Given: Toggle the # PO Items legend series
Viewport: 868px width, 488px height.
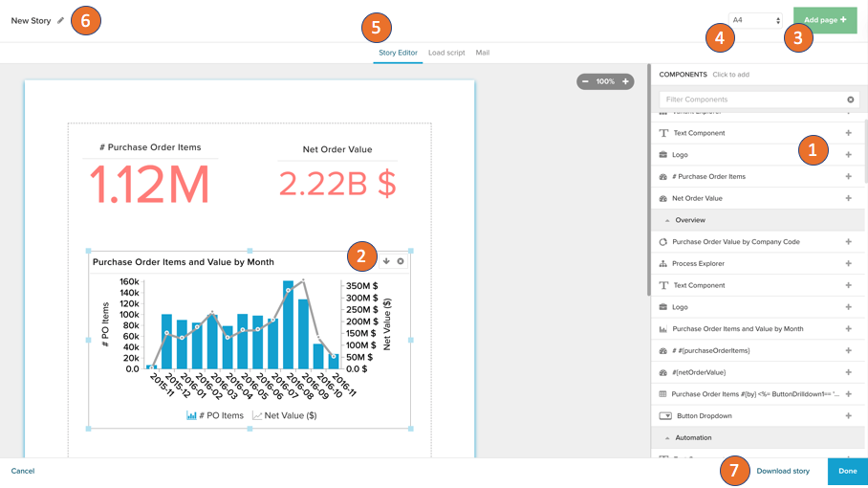Looking at the screenshot, I should (215, 415).
